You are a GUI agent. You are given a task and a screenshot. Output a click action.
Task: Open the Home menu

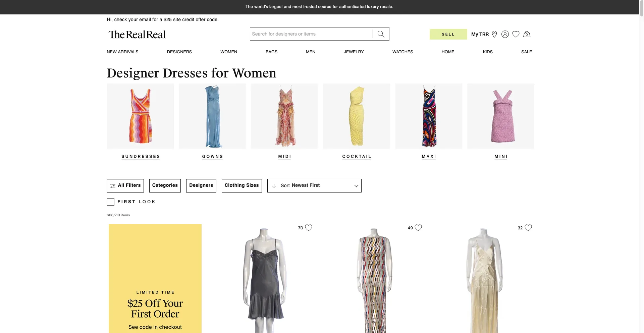[x=448, y=52]
